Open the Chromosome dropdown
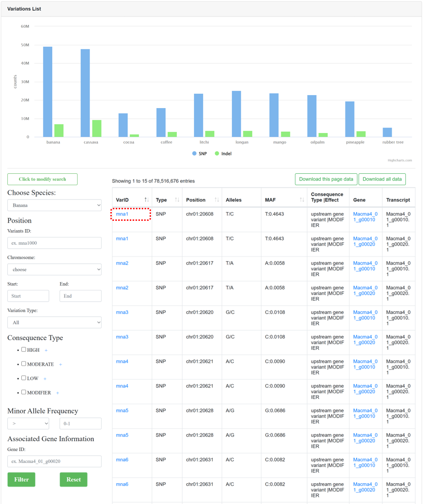Screen dimensions: 423x504 (x=54, y=269)
